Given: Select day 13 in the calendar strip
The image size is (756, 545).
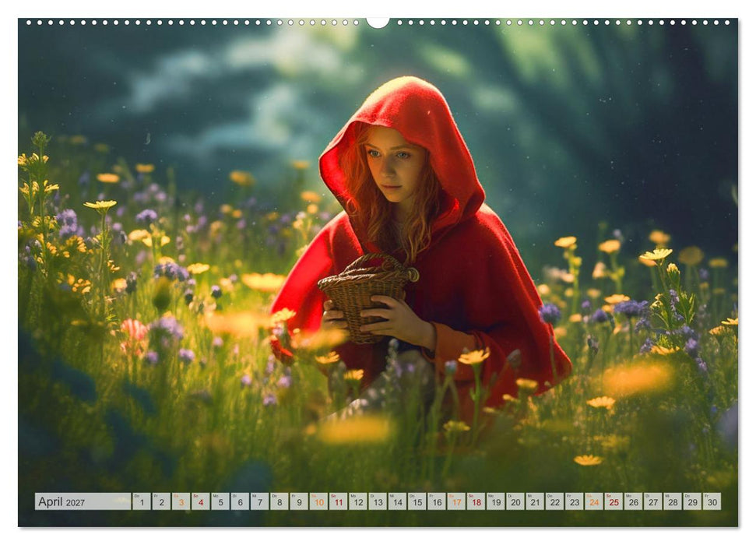Looking at the screenshot, I should tap(378, 501).
